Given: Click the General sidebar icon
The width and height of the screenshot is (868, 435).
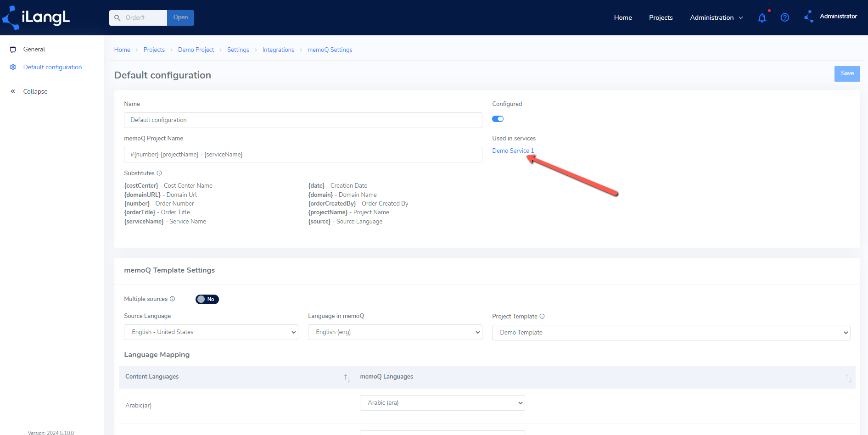Looking at the screenshot, I should coord(13,50).
